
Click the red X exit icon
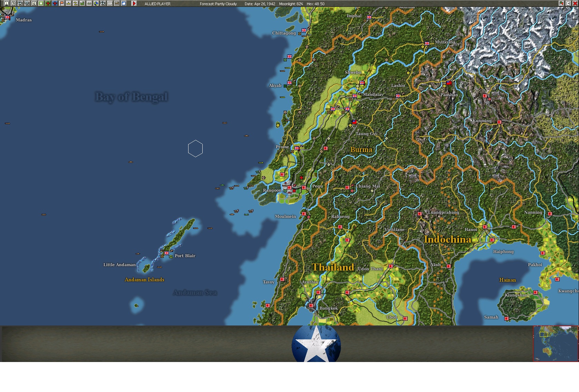[x=575, y=3]
